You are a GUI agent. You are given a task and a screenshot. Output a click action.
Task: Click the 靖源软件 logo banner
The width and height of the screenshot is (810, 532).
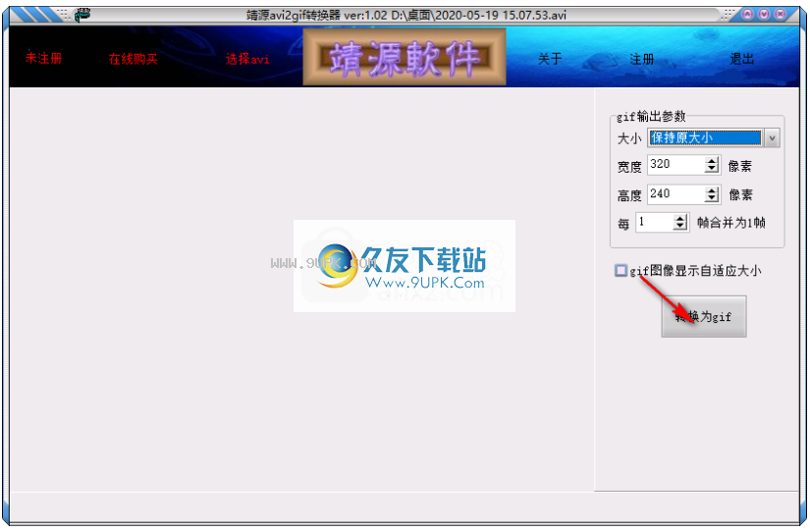tap(405, 57)
